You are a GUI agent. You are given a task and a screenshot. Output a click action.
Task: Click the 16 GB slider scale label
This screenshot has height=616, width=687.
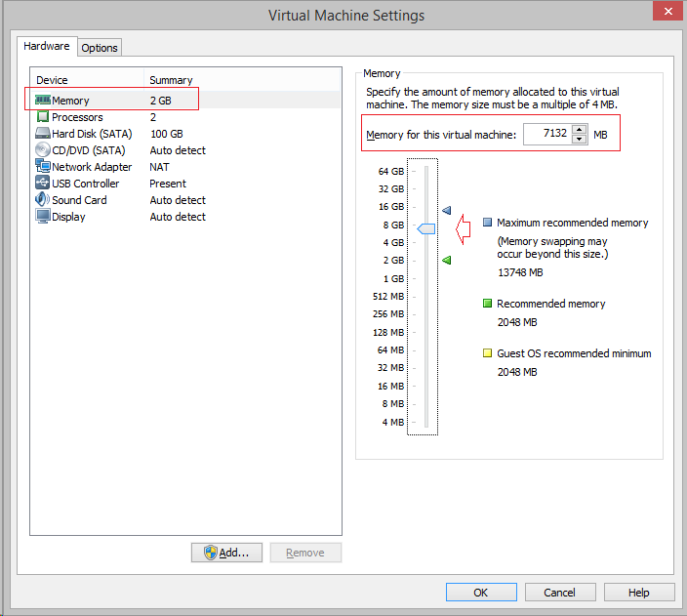click(391, 207)
